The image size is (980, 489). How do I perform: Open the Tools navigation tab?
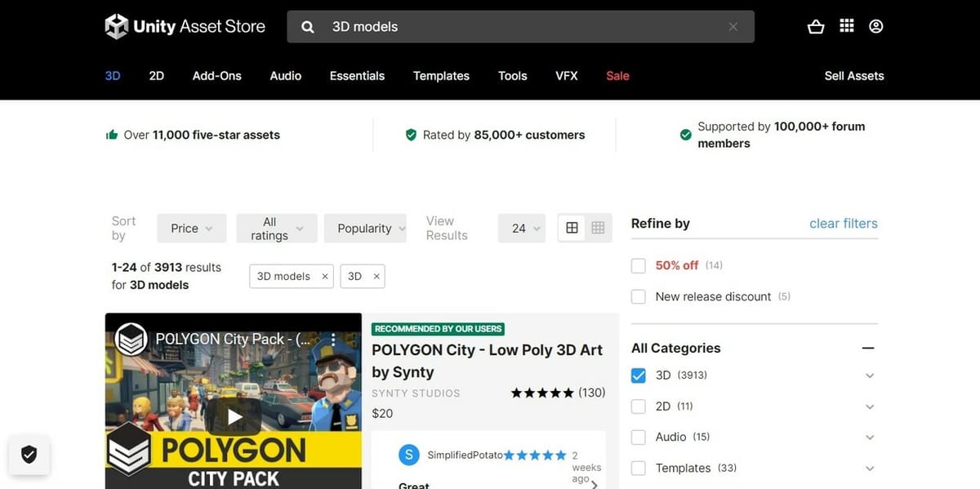(x=513, y=76)
